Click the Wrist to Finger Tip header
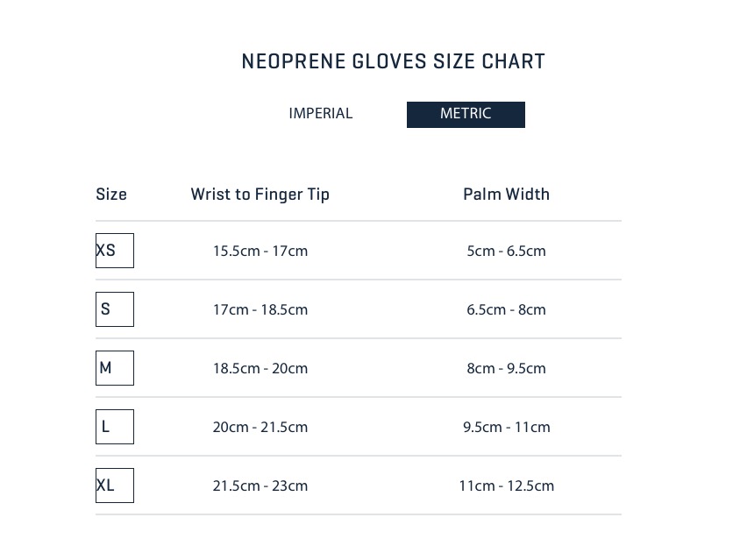 click(260, 195)
